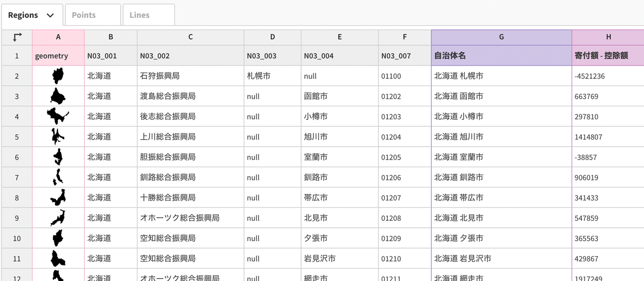644x281 pixels.
Task: Click the 北見市 cell in column E
Action: click(x=340, y=218)
